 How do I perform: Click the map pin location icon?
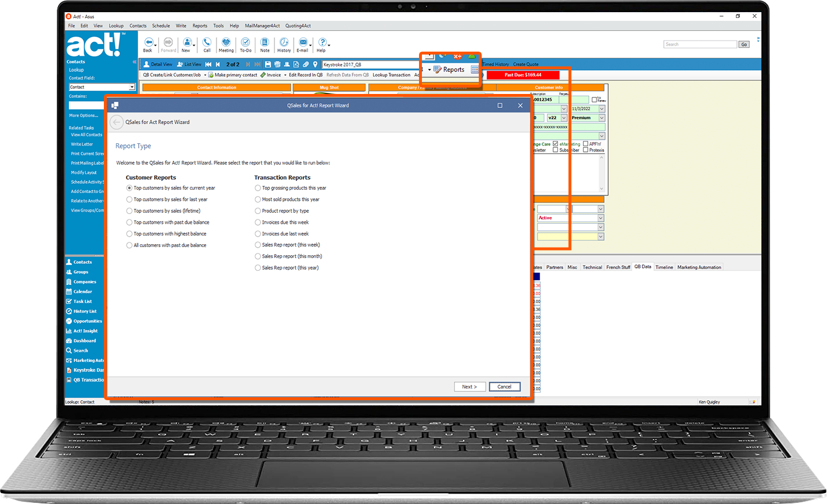coord(315,64)
